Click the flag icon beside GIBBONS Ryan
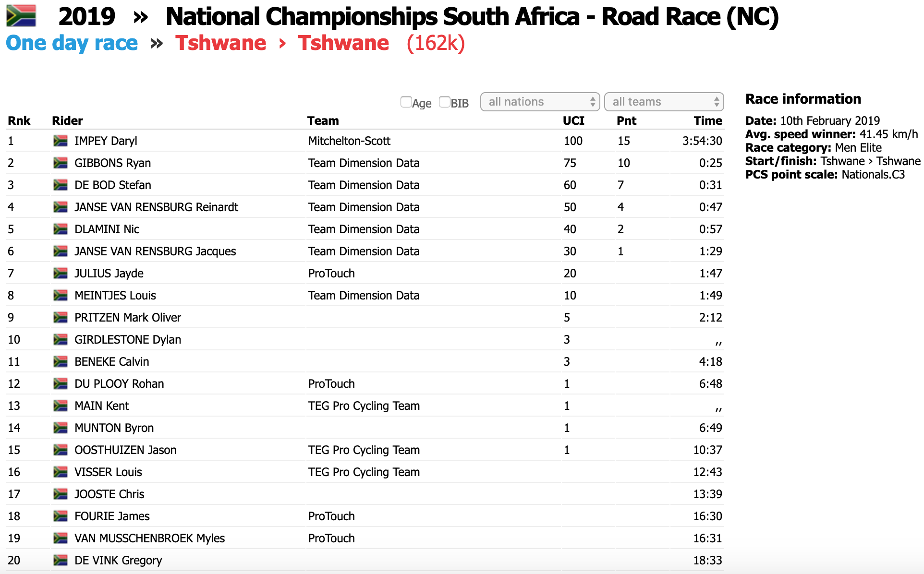924x574 pixels. 61,163
